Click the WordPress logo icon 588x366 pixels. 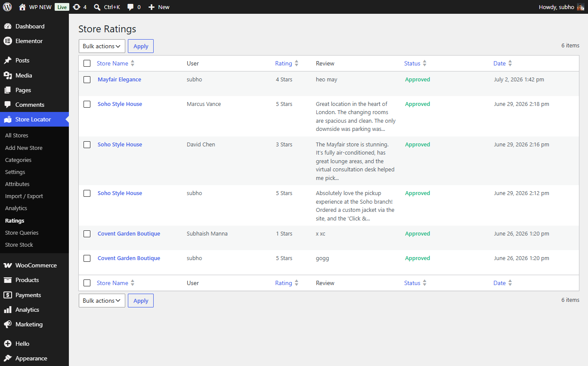point(7,7)
